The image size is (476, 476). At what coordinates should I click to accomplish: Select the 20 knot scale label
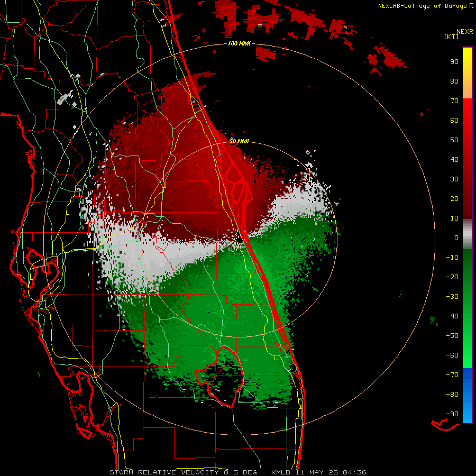pyautogui.click(x=454, y=198)
